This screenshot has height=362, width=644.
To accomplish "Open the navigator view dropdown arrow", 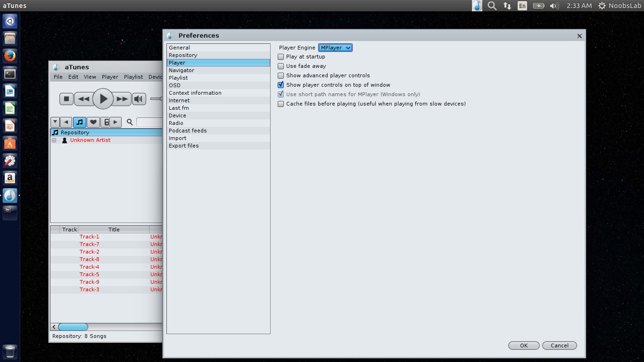I will (x=55, y=122).
